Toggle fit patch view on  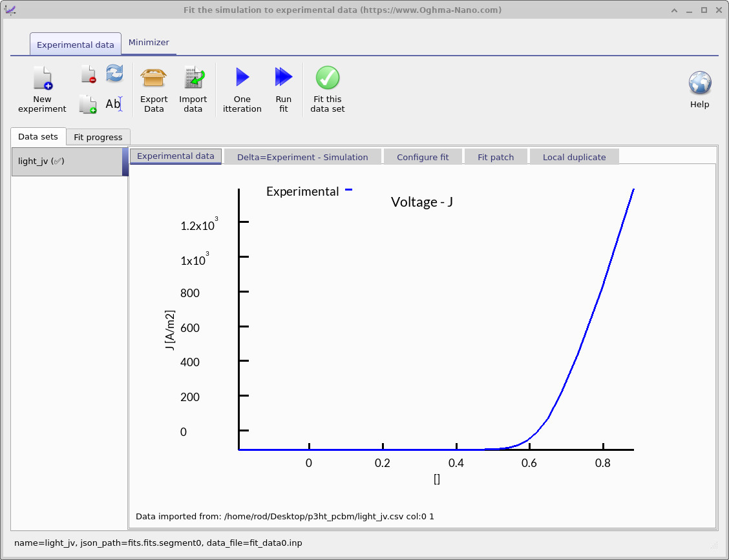(x=496, y=156)
